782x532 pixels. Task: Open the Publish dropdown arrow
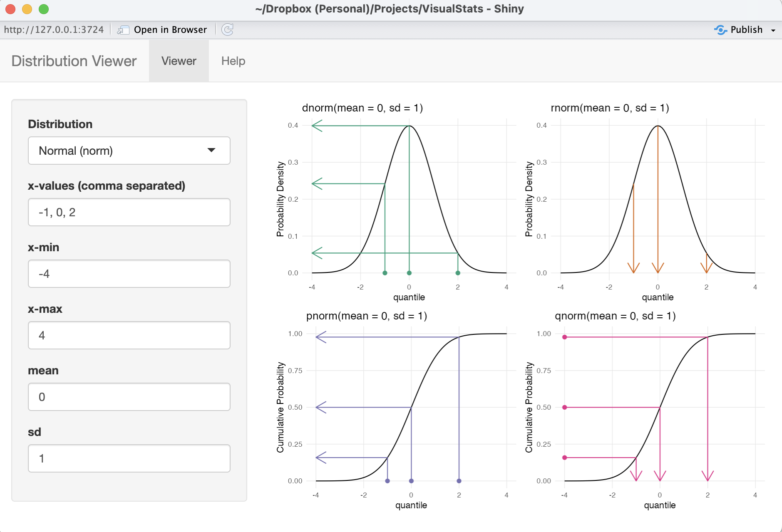pos(773,30)
